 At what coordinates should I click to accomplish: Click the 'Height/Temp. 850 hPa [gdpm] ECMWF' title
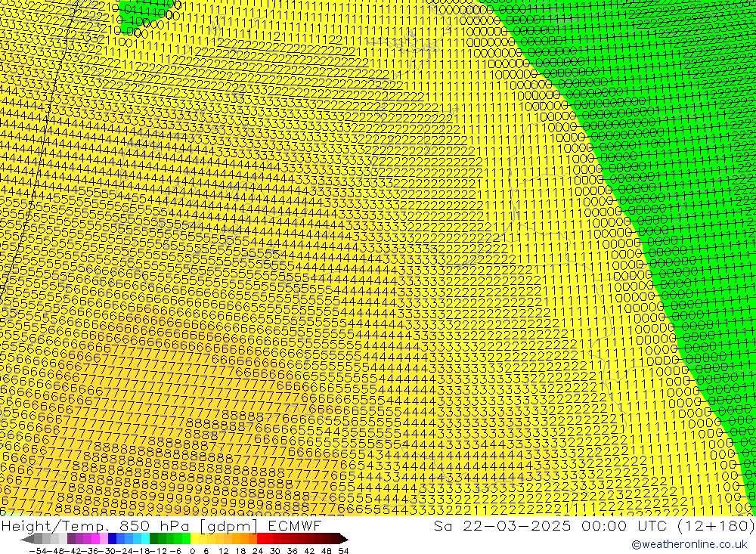(x=161, y=526)
